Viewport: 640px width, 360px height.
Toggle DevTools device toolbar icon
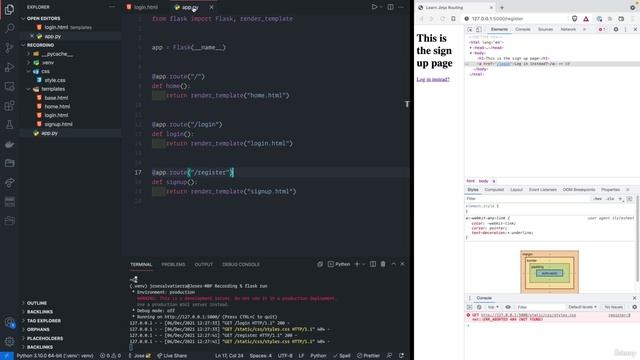(479, 29)
